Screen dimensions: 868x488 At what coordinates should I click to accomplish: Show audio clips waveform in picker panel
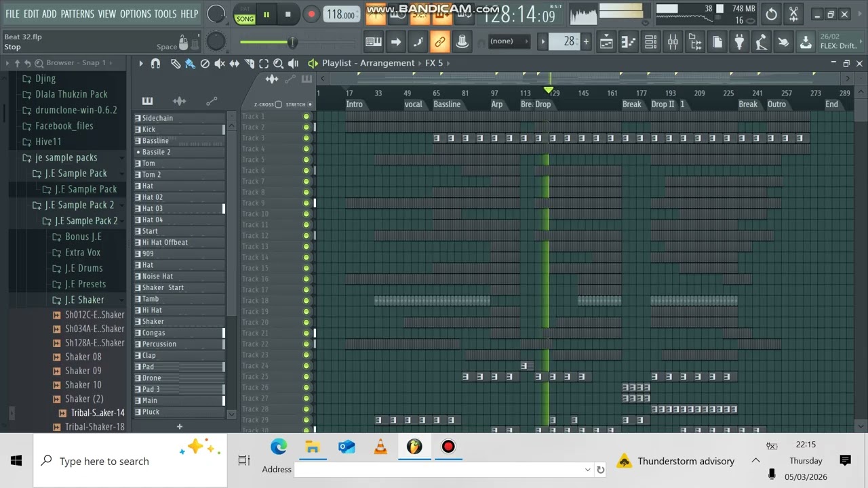point(180,101)
